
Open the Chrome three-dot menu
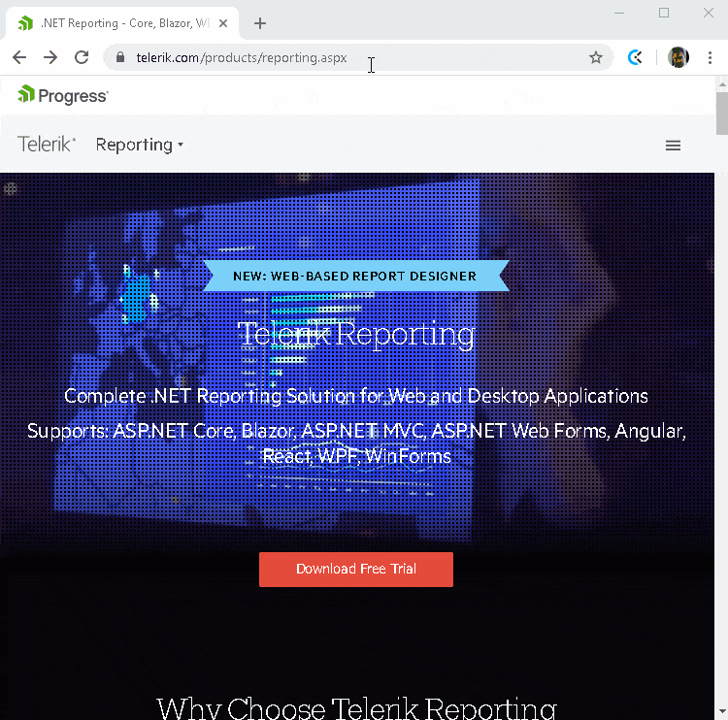[x=710, y=57]
